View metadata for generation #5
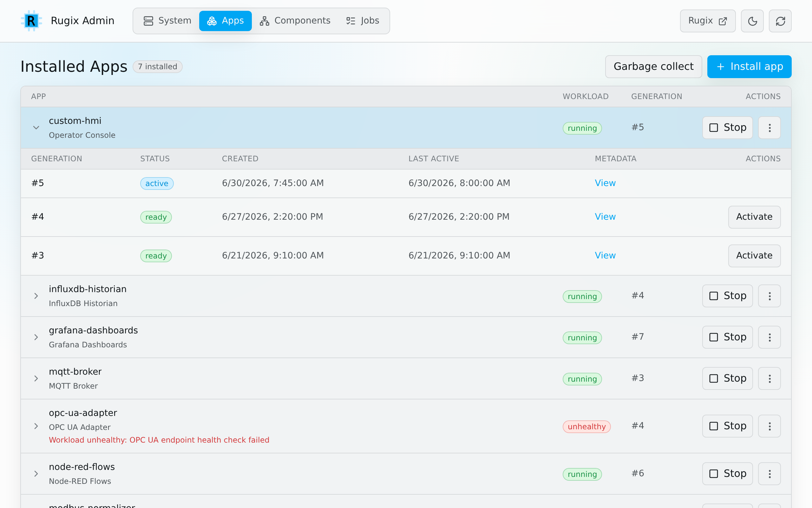Viewport: 812px width, 508px height. 605,183
